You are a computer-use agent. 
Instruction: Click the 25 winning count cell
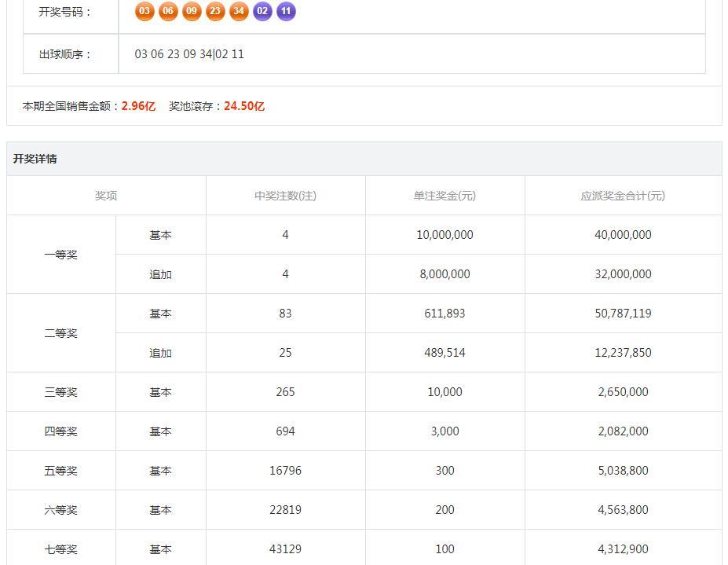[x=286, y=353]
